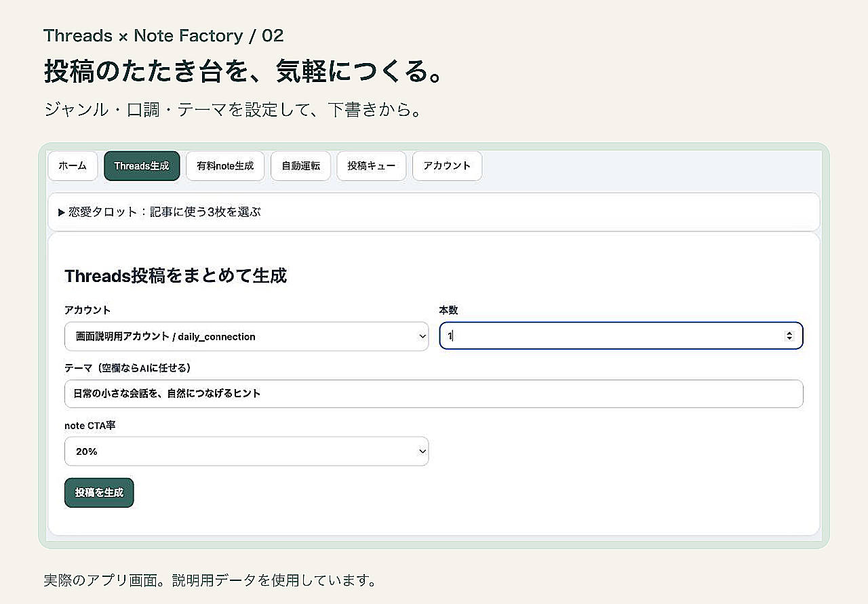Click the label テーマ（空欄ならAIに任せる）
The width and height of the screenshot is (868, 604).
pyautogui.click(x=127, y=368)
